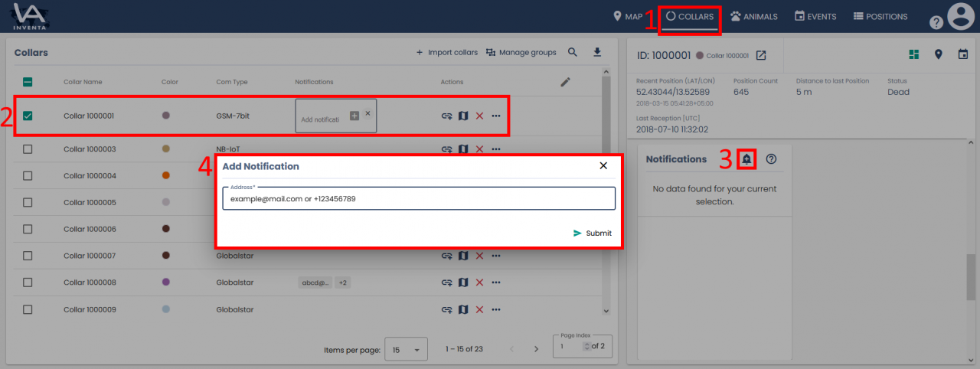Open the user account avatar menu
980x369 pixels.
coord(959,16)
